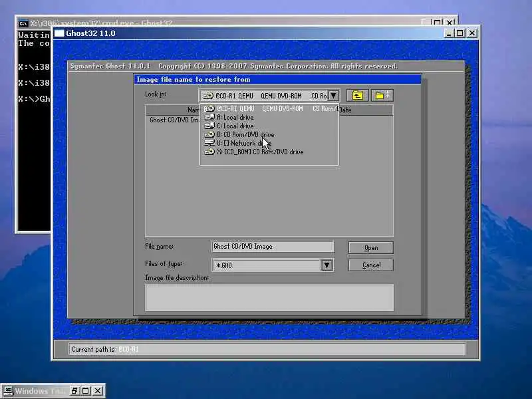Viewport: 532px width, 399px height.
Task: Click the Image file description box
Action: point(269,297)
